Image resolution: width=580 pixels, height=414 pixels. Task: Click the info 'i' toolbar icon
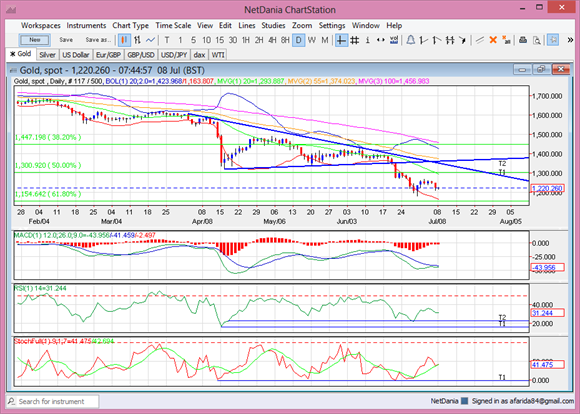tap(367, 40)
